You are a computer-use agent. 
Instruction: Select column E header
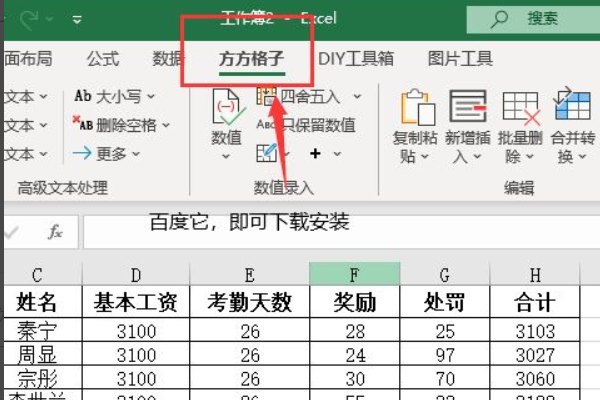(249, 274)
